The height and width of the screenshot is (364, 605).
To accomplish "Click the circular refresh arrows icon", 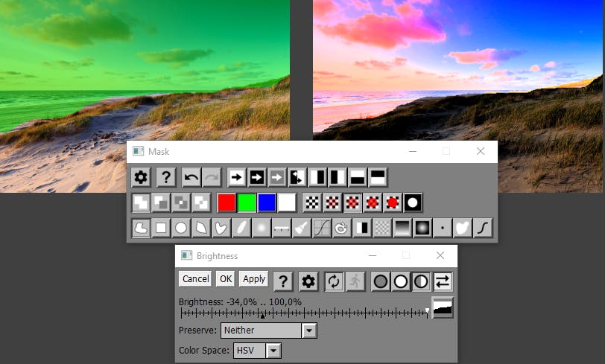I will pos(334,281).
